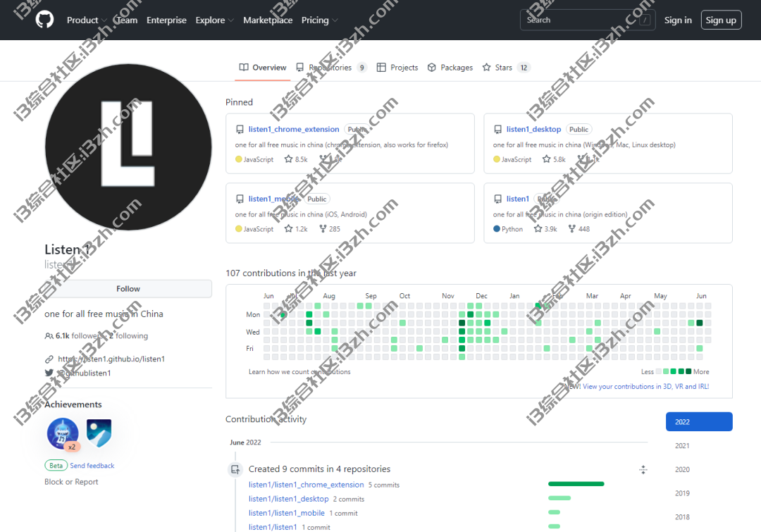Click the 1.2k stars icon
The height and width of the screenshot is (532, 761).
click(288, 228)
